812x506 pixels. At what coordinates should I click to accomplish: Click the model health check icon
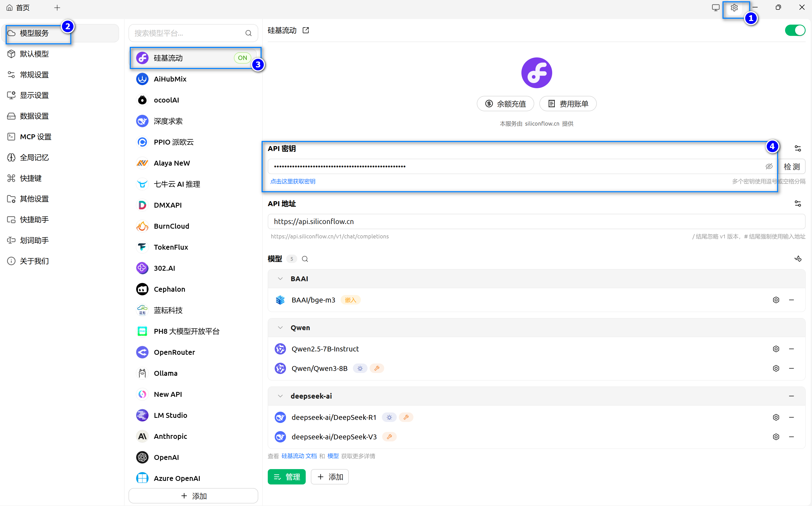coord(798,259)
